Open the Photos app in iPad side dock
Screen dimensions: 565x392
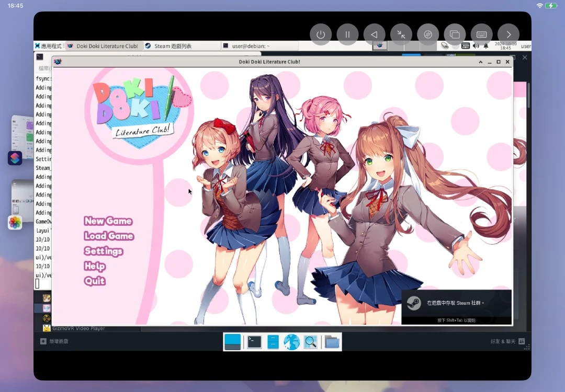tap(15, 223)
